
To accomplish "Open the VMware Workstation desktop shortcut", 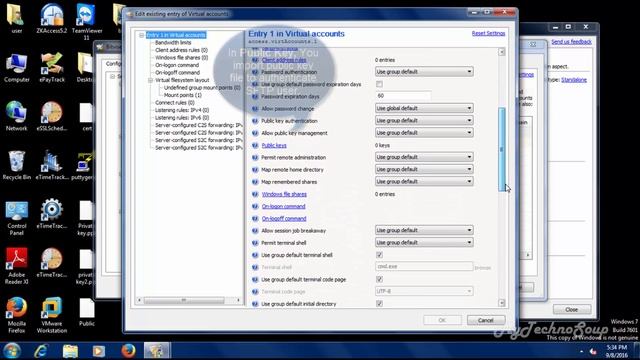I will coord(51,315).
